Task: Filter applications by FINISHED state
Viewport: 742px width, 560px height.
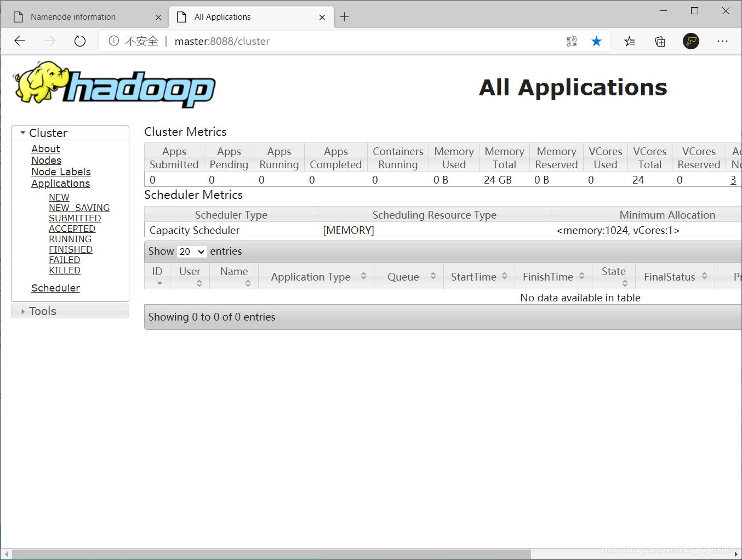Action: [x=71, y=249]
